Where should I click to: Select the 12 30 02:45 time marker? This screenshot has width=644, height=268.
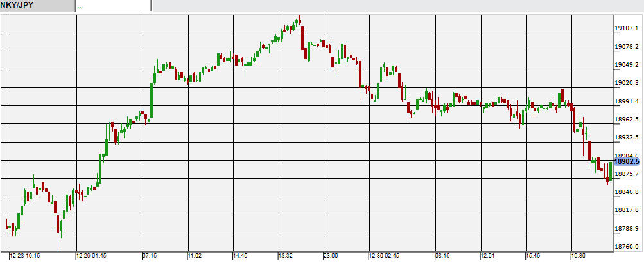click(x=385, y=256)
